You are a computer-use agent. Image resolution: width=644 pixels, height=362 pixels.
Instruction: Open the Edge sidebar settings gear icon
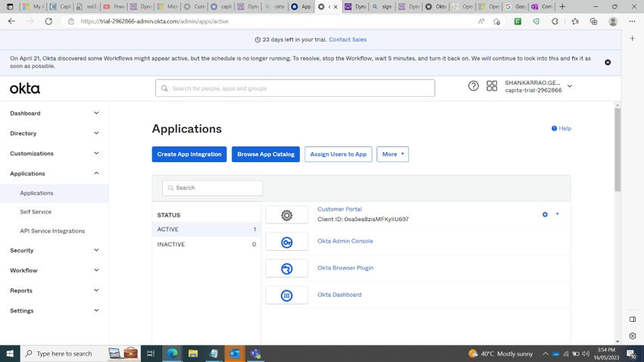pos(633,335)
